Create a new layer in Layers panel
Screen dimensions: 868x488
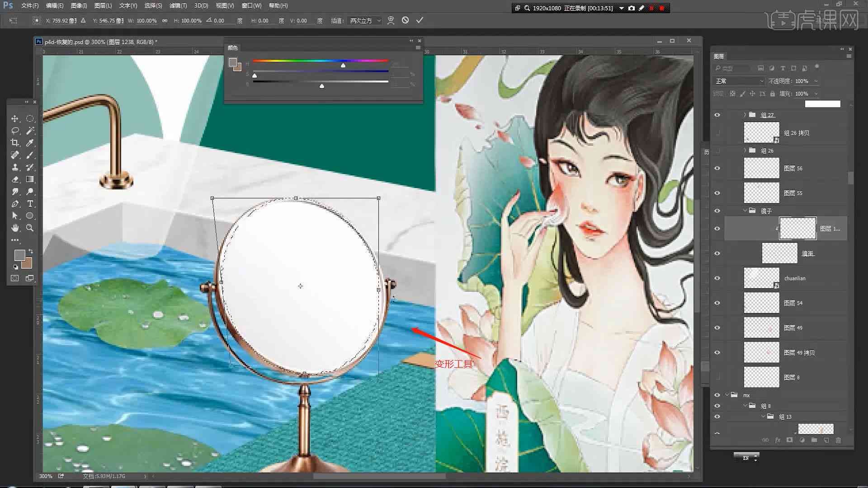(x=826, y=440)
